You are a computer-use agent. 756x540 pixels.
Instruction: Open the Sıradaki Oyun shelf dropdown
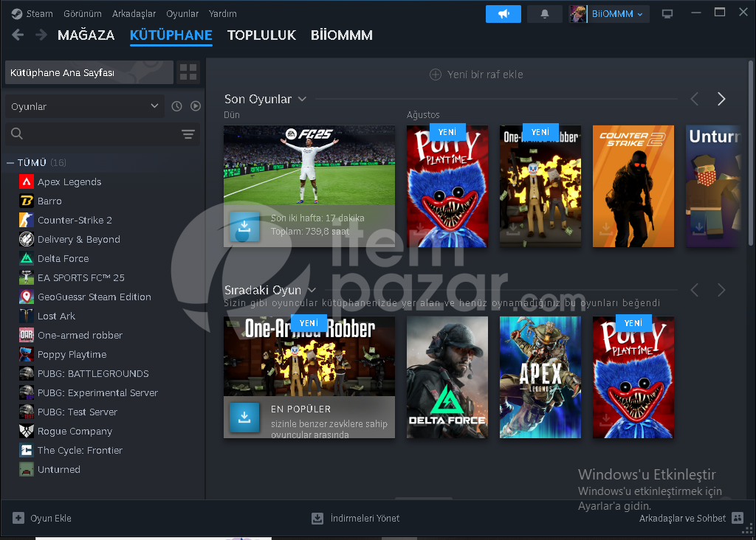tap(312, 290)
